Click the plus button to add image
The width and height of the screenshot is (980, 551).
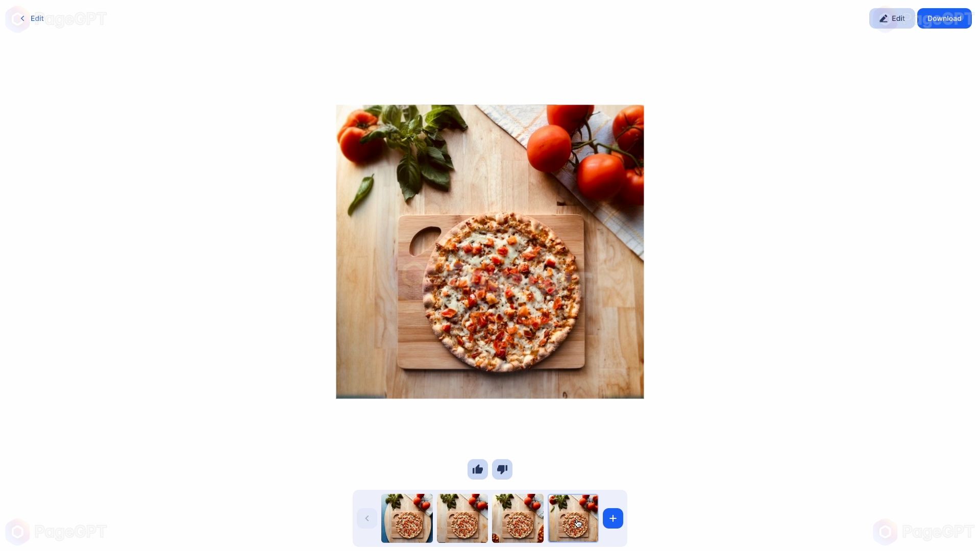coord(613,518)
